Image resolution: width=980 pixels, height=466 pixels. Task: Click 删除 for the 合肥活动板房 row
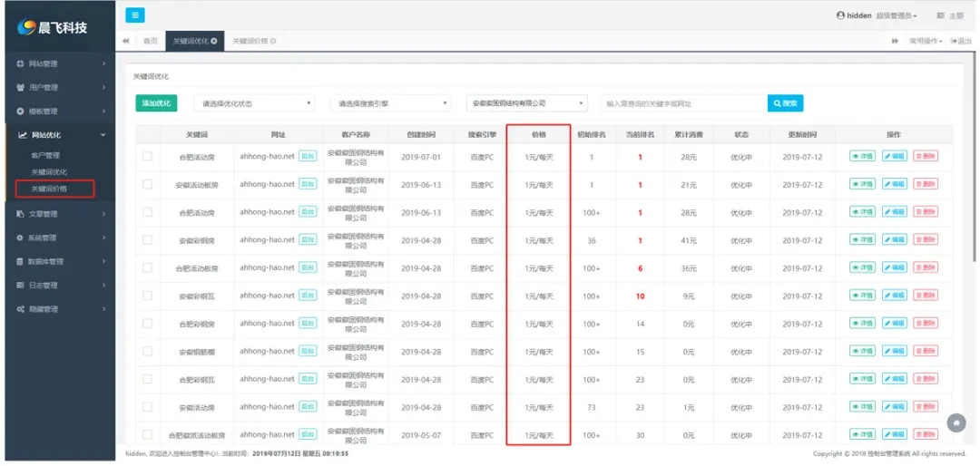tap(925, 268)
